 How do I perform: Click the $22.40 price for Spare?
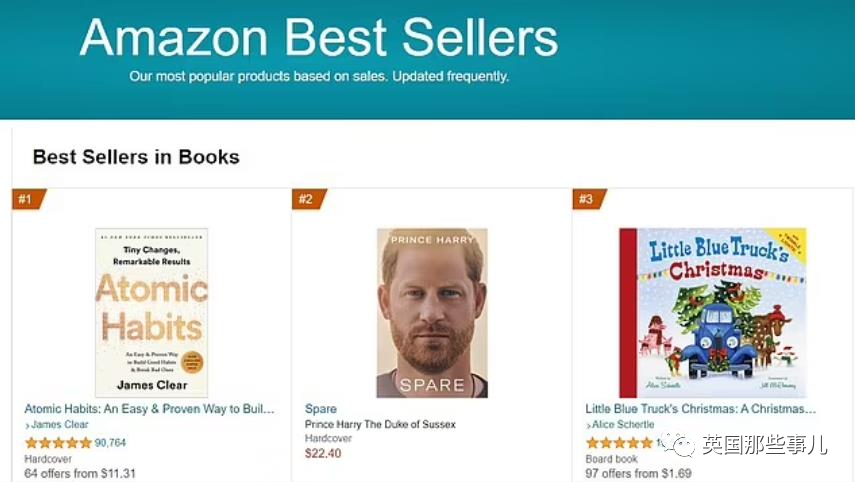pyautogui.click(x=323, y=454)
